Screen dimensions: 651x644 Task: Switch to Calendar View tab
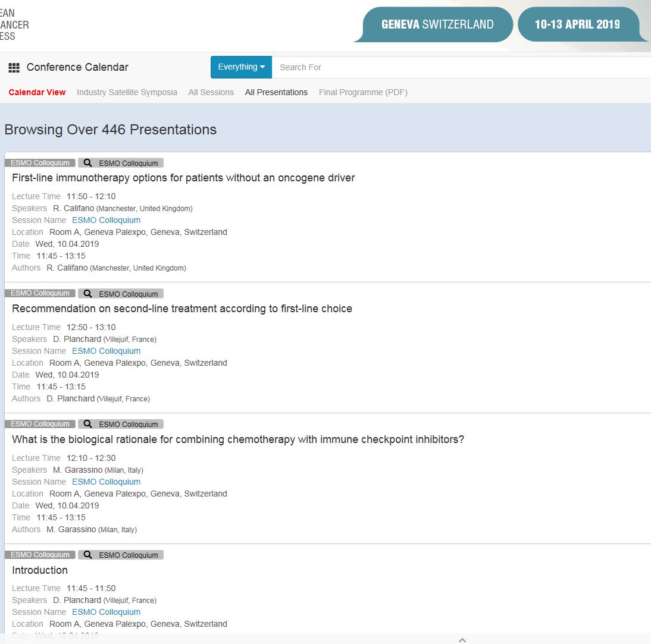[x=37, y=92]
